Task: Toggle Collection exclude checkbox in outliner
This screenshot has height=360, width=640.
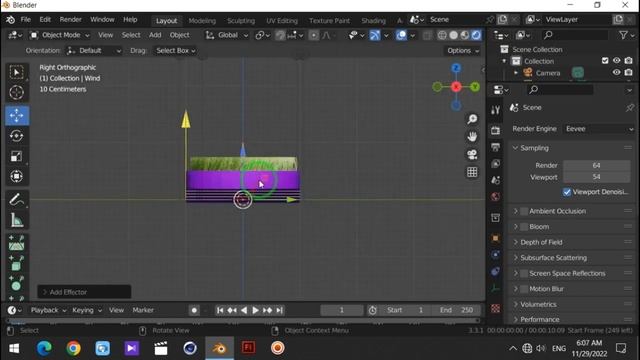Action: 605,61
